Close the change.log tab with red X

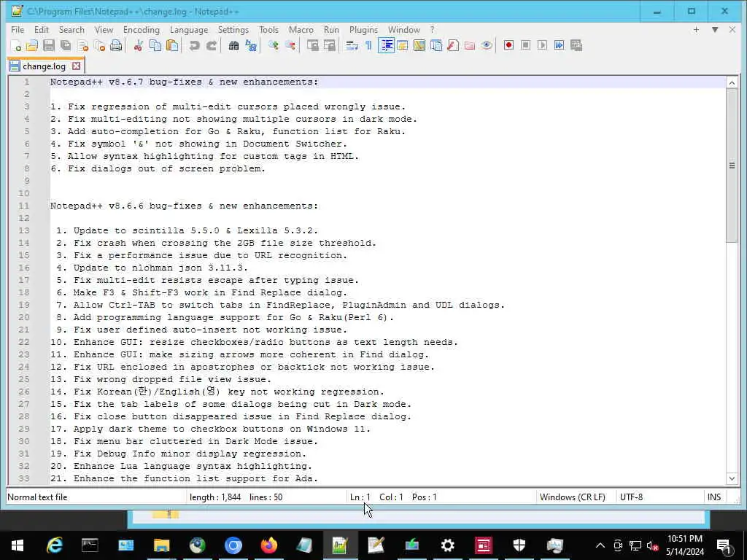pyautogui.click(x=76, y=66)
